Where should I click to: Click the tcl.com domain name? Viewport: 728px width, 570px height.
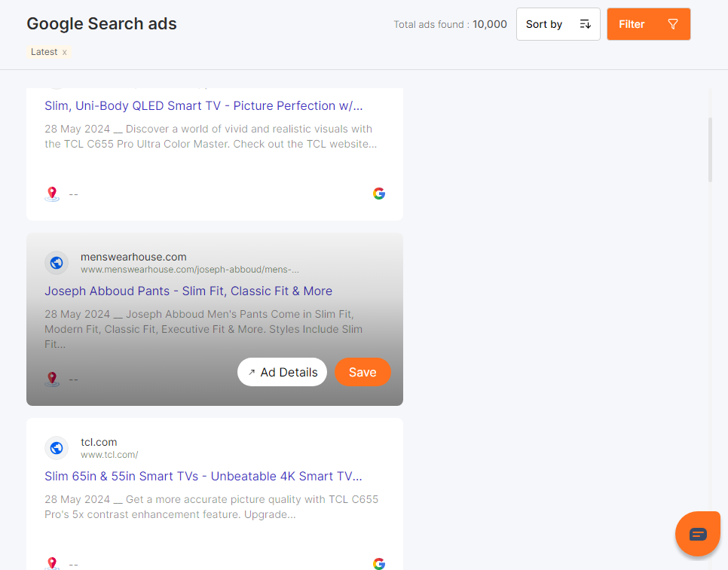(x=99, y=442)
